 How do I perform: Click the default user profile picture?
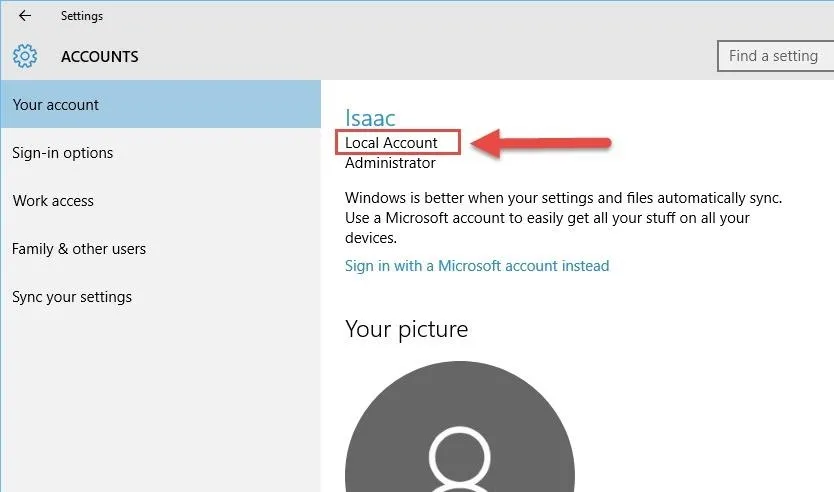pyautogui.click(x=460, y=427)
